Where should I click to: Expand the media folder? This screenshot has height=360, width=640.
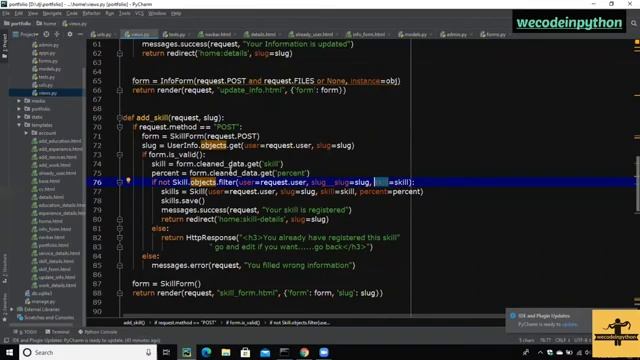(x=19, y=101)
